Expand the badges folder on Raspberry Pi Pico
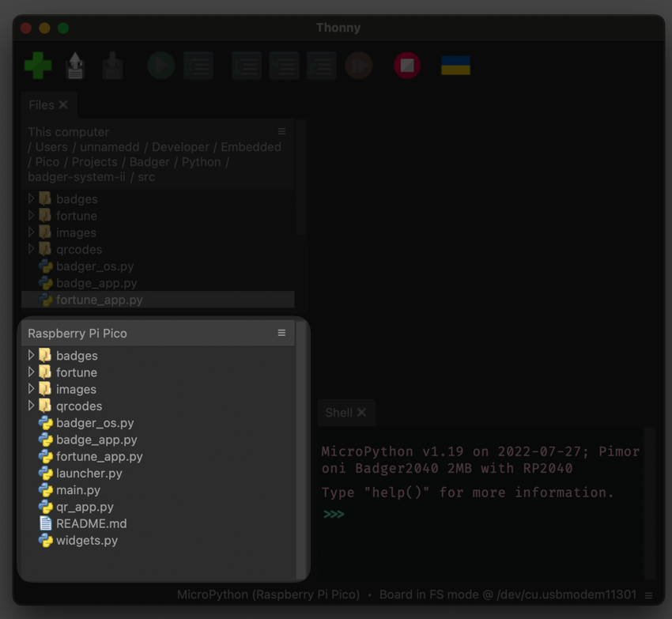Viewport: 672px width, 619px height. pos(31,355)
